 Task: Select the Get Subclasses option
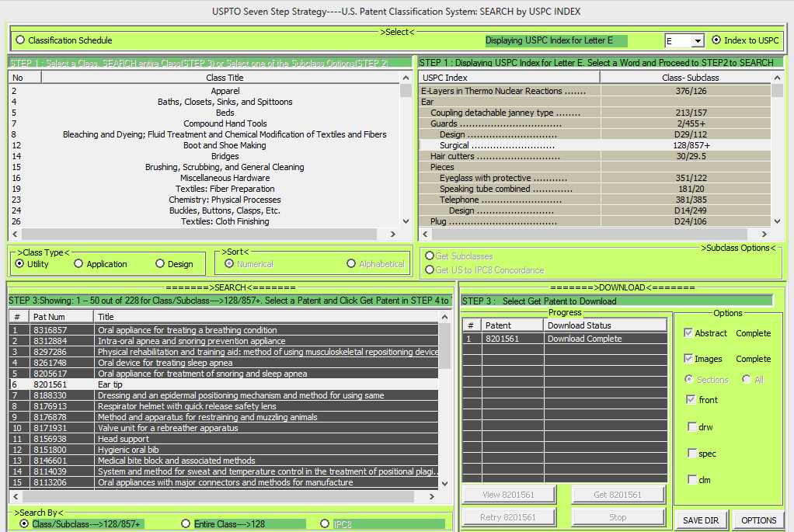pos(430,256)
